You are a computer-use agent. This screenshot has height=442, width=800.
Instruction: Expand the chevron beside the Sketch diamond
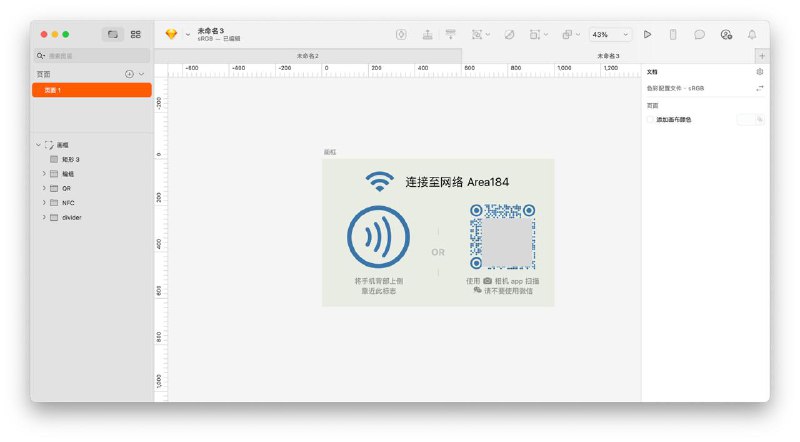188,35
